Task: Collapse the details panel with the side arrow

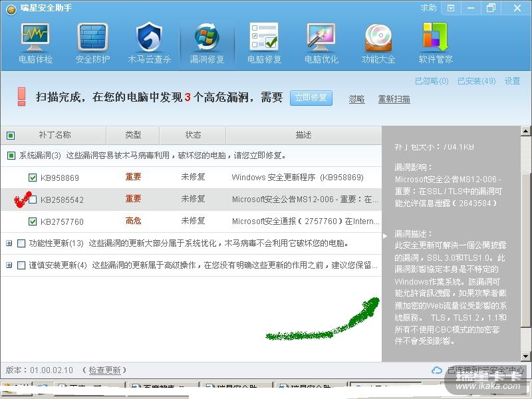Action: pos(385,236)
